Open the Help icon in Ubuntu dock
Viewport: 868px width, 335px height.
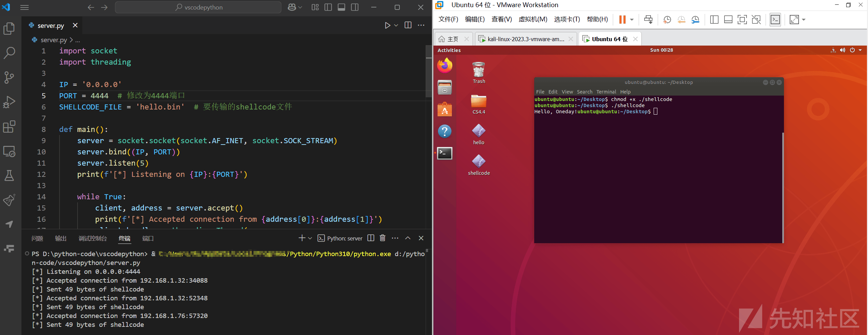click(x=445, y=131)
